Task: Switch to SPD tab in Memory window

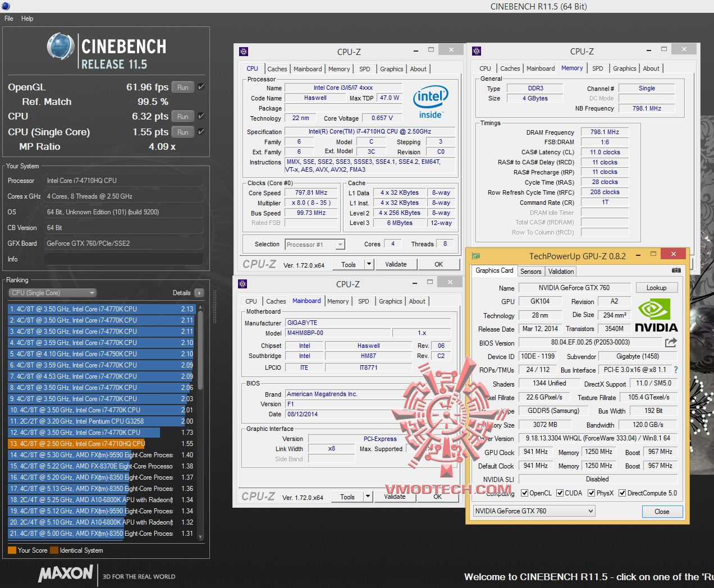Action: (x=597, y=68)
